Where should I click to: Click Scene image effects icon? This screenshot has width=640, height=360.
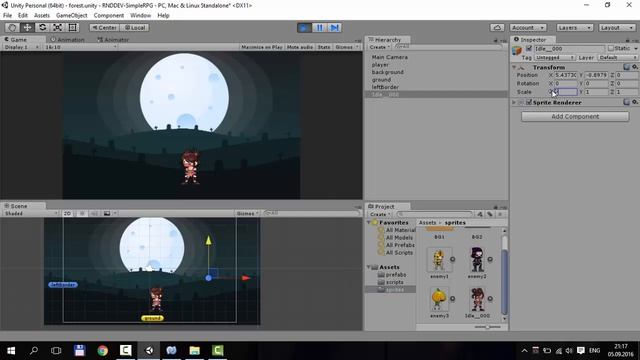pos(107,213)
